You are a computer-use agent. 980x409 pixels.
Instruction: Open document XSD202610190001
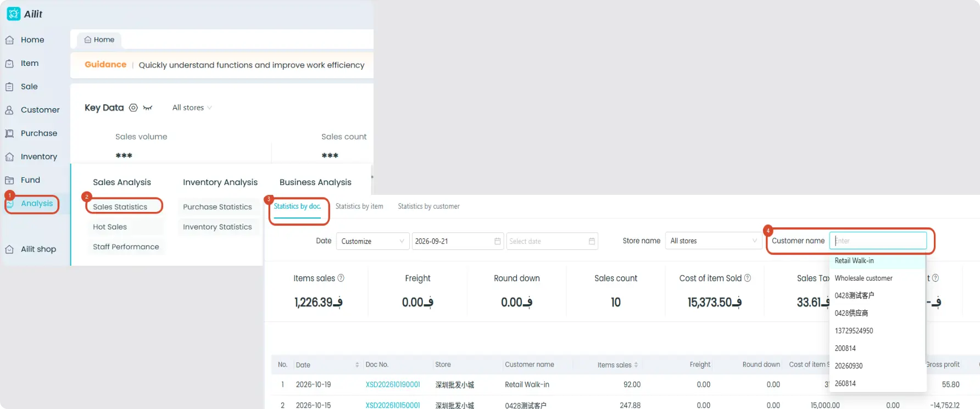(393, 385)
